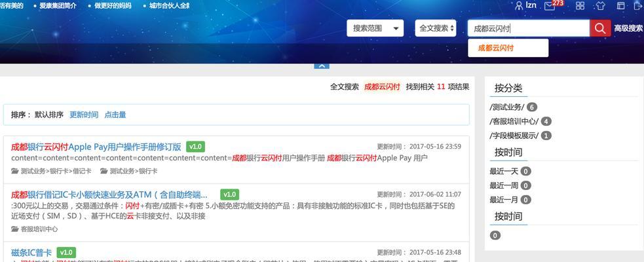Screen dimensions: 644x262
Task: Click the 按分类 section heading
Action: tap(508, 88)
